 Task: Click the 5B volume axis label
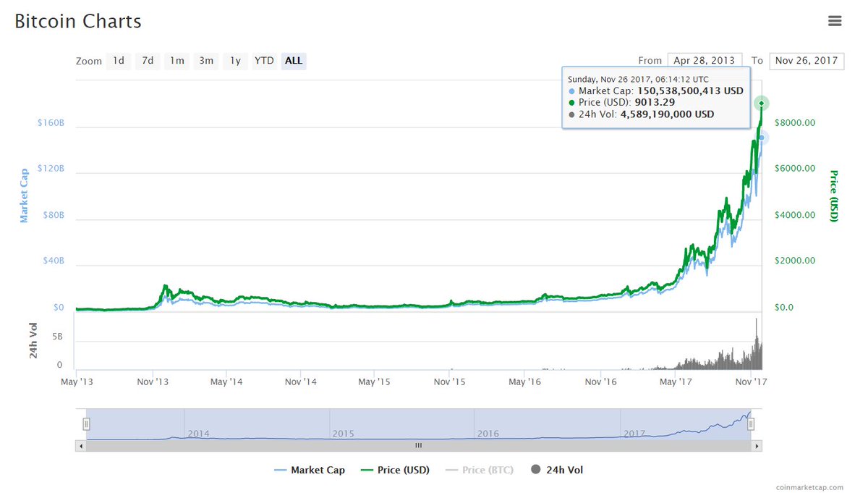pos(59,337)
